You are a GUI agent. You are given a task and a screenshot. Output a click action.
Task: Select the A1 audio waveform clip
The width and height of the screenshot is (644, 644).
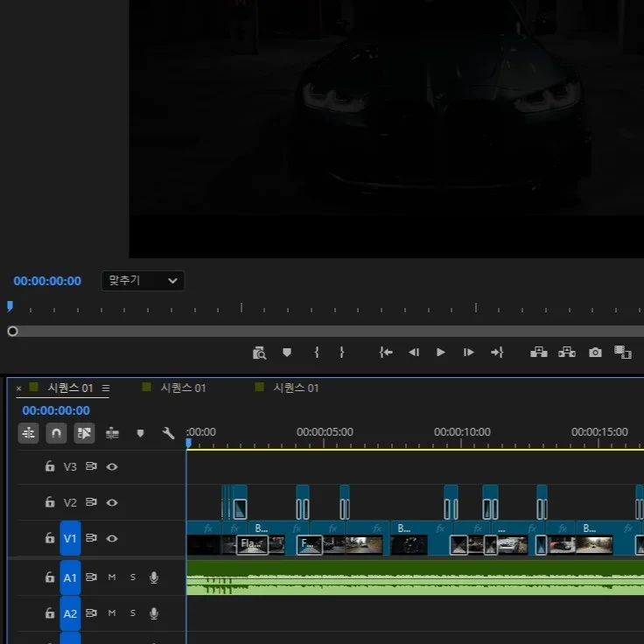[x=416, y=577]
